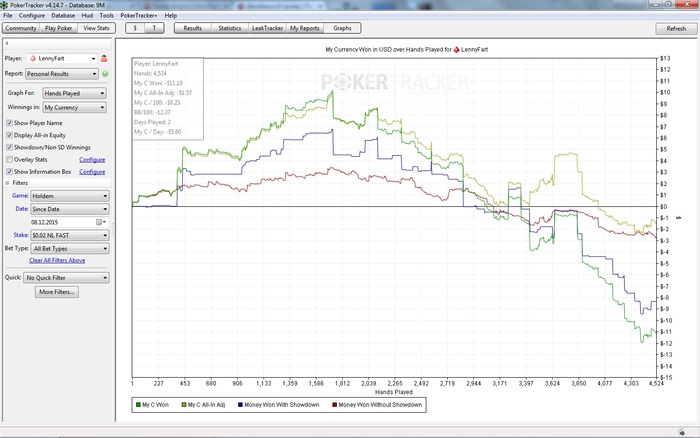
Task: Switch to the LeakTracker tab
Action: (267, 28)
